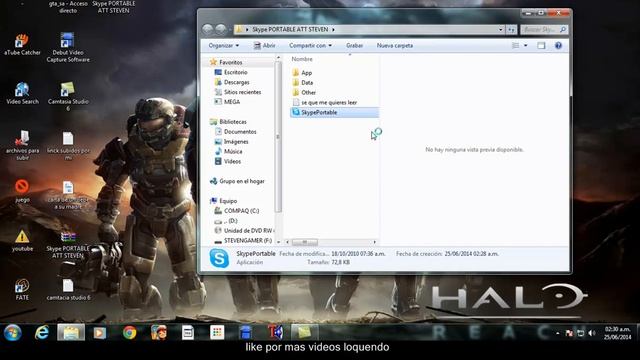Click the taskbar clock showing 02:30 a.m.
Viewport: 640px width, 360px height.
618,333
